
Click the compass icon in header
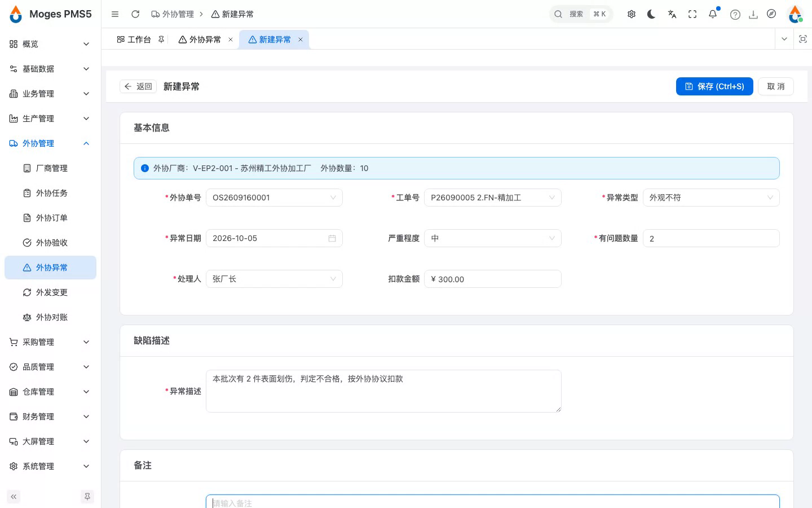771,14
